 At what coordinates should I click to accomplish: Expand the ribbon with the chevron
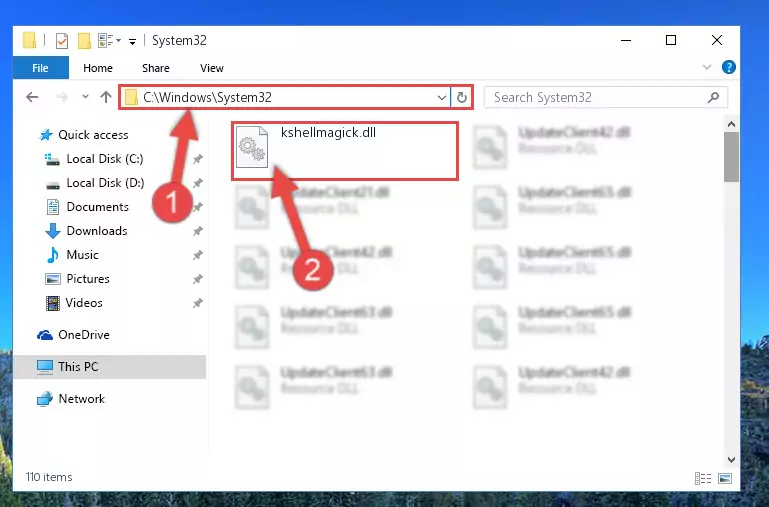pyautogui.click(x=707, y=67)
